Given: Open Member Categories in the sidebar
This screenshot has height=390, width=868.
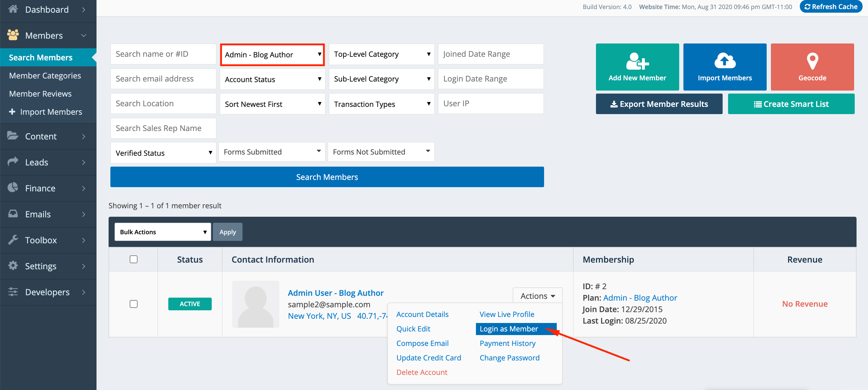Looking at the screenshot, I should [x=45, y=75].
